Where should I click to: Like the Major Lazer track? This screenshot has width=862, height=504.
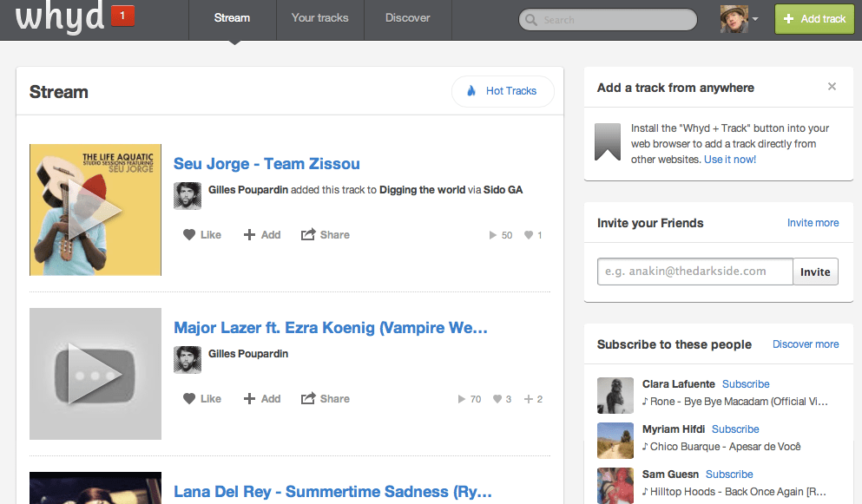pyautogui.click(x=202, y=399)
